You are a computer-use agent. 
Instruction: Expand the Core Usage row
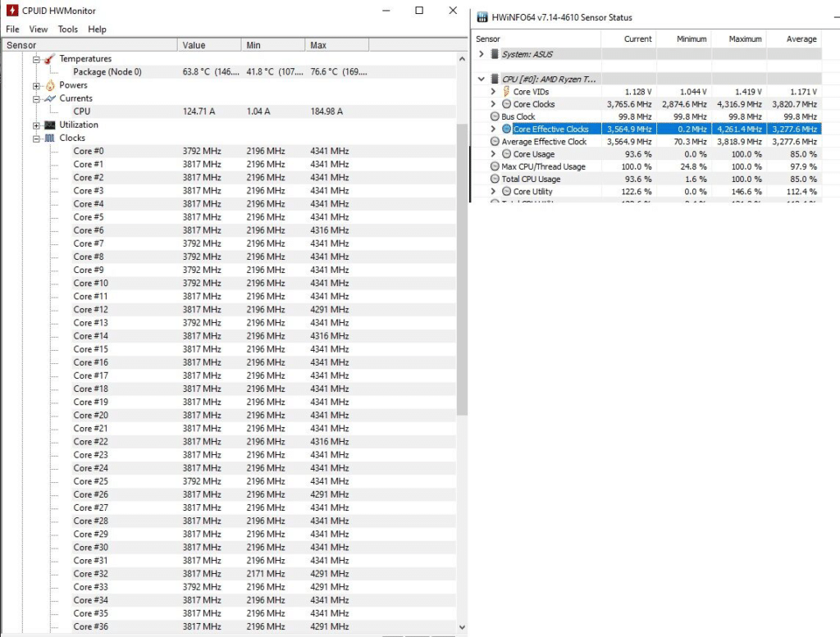click(493, 154)
